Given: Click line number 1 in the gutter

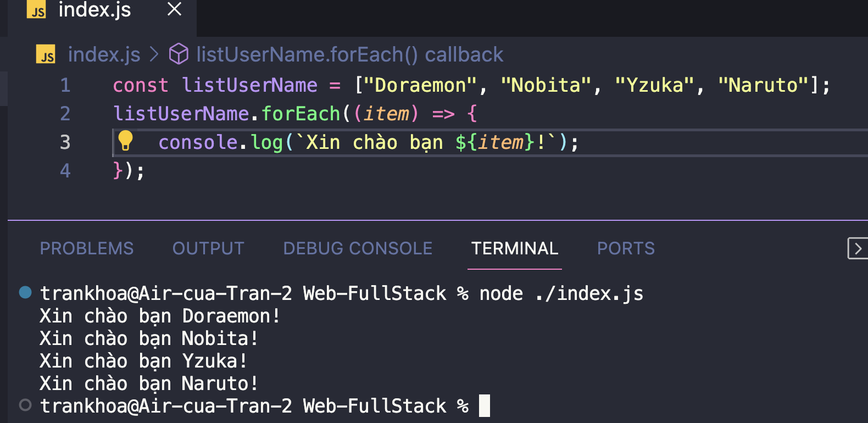Looking at the screenshot, I should [65, 85].
